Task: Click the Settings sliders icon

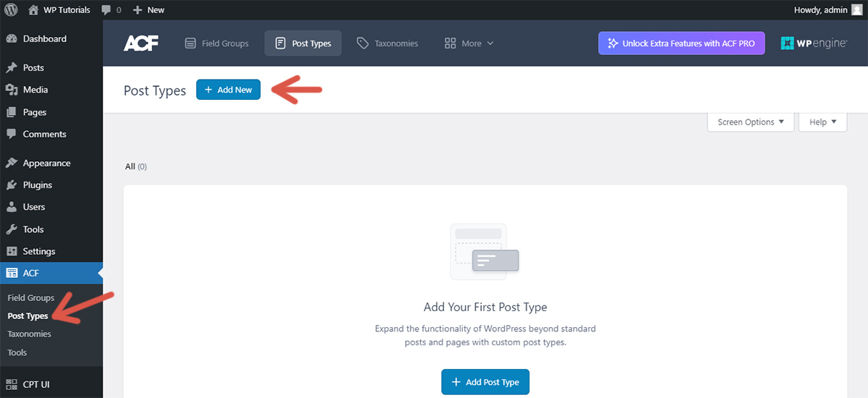Action: coord(12,251)
